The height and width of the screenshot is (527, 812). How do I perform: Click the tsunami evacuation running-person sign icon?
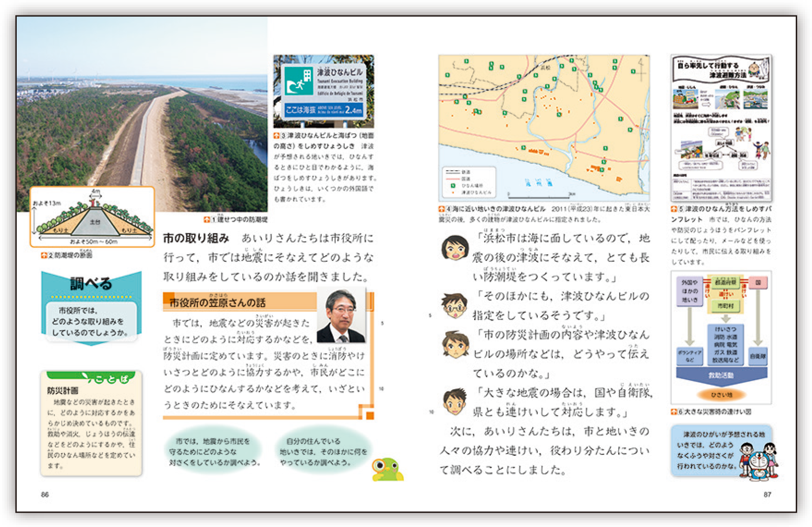coord(298,80)
